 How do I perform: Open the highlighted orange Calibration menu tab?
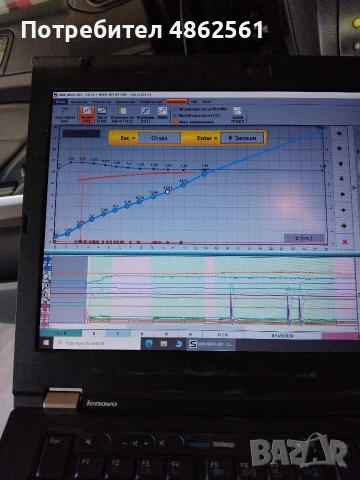[177, 101]
